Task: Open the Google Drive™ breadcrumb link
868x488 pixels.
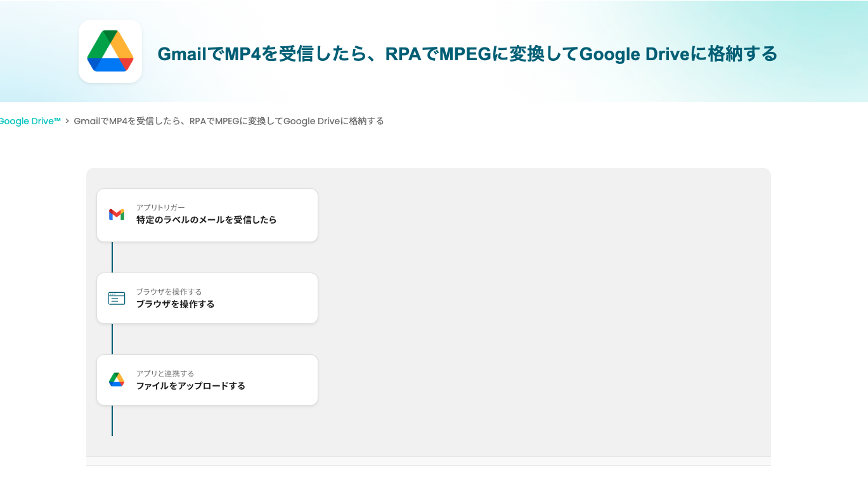Action: [x=29, y=121]
